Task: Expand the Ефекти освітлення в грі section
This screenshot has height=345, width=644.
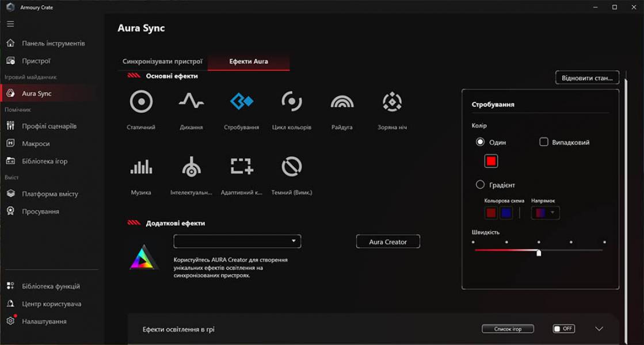Action: tap(599, 328)
